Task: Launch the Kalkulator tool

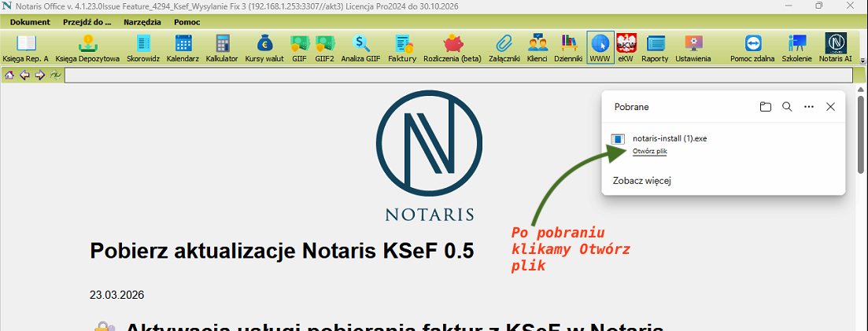Action: 222,47
